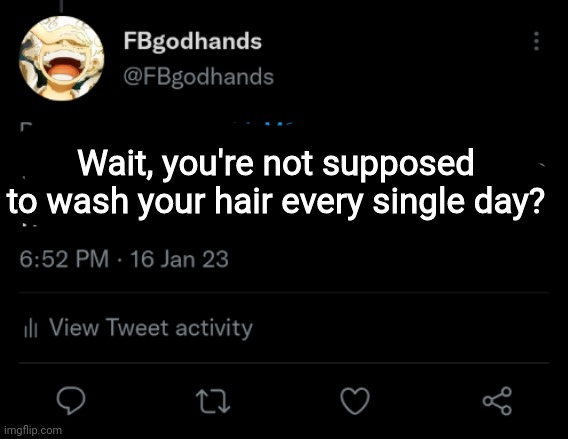Open the three-dot more options menu
Image resolution: width=568 pixels, height=439 pixels.
pos(536,41)
